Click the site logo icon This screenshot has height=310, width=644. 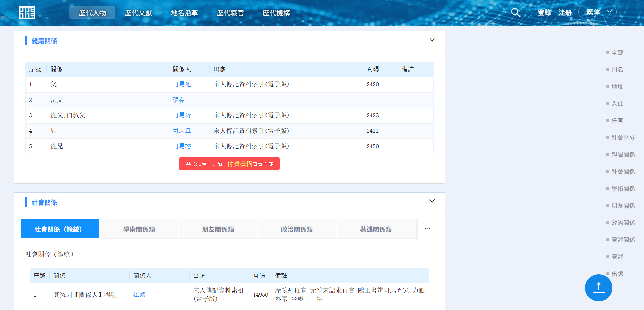click(x=27, y=13)
